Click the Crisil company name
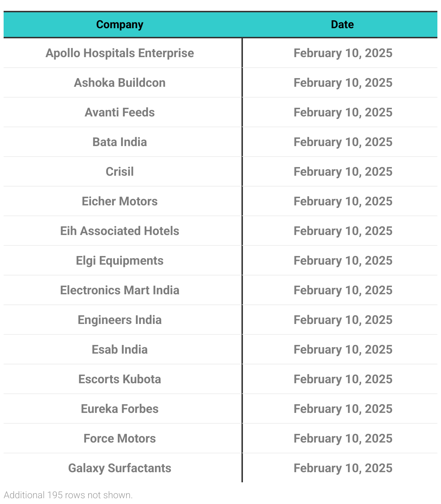Image resolution: width=441 pixels, height=504 pixels. 120,172
